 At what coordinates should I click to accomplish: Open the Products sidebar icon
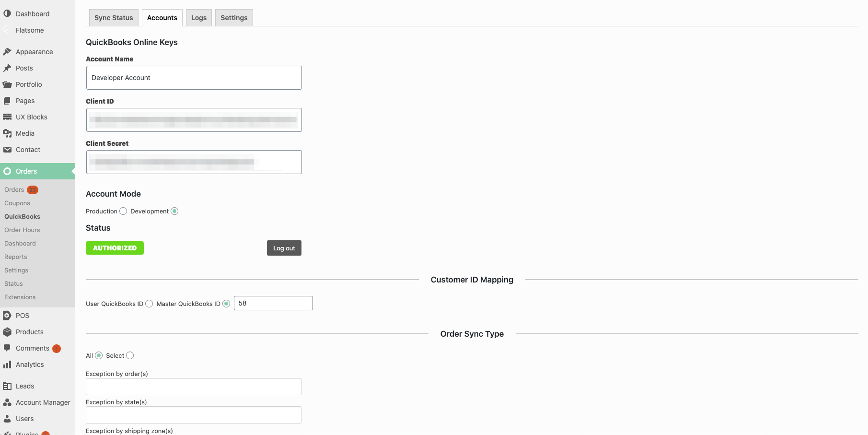8,331
